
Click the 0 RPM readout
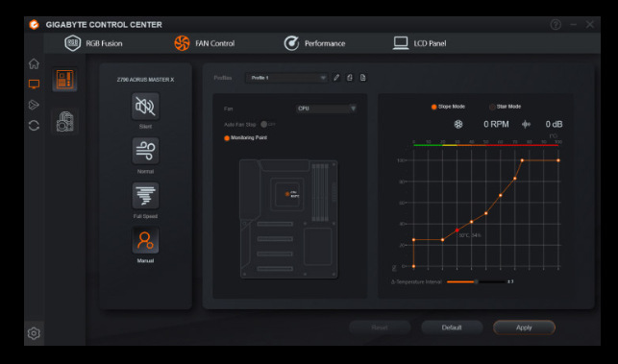click(x=496, y=125)
